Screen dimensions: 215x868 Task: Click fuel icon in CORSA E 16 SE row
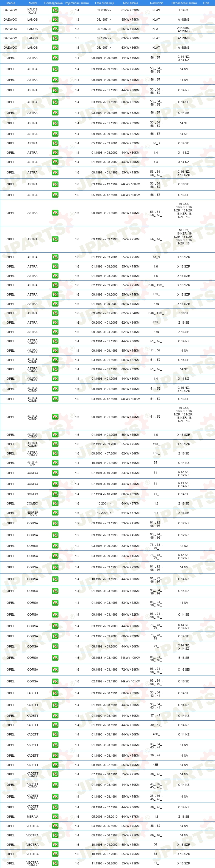(x=55, y=658)
